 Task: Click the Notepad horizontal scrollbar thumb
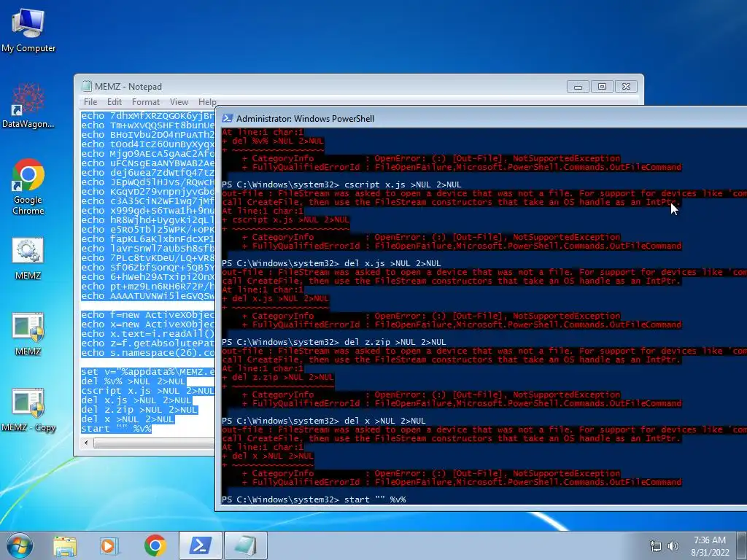click(x=154, y=443)
